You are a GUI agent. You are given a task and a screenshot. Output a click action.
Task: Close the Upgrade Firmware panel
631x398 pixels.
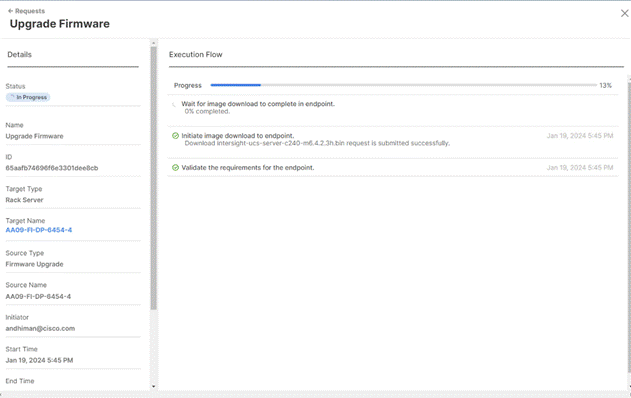pos(624,13)
